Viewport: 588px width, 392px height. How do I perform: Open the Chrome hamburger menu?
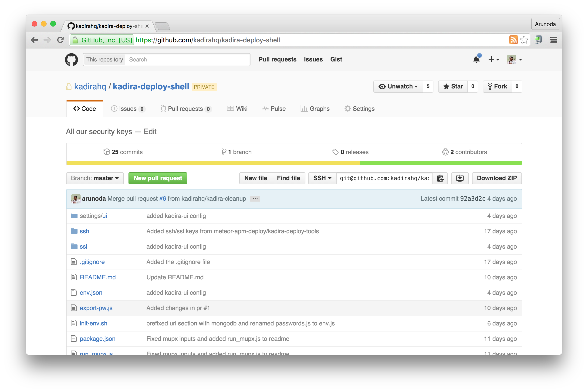click(x=554, y=40)
